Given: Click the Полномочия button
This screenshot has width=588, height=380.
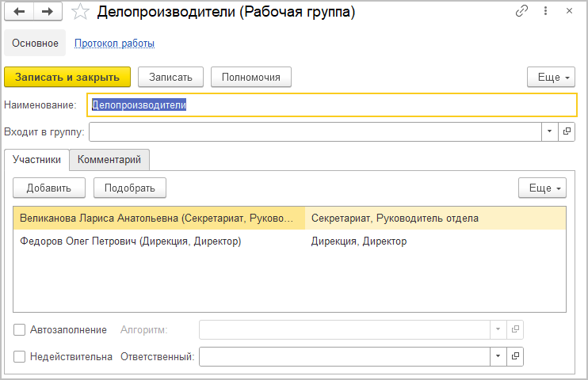Looking at the screenshot, I should pos(251,77).
